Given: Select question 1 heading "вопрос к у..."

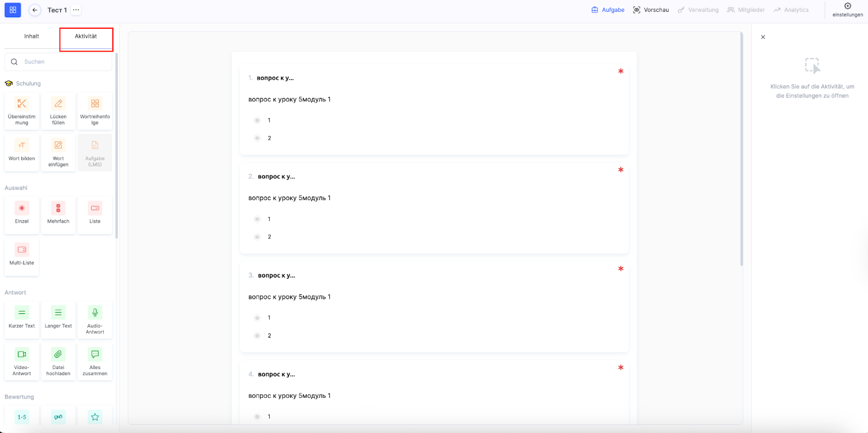Looking at the screenshot, I should [x=275, y=78].
